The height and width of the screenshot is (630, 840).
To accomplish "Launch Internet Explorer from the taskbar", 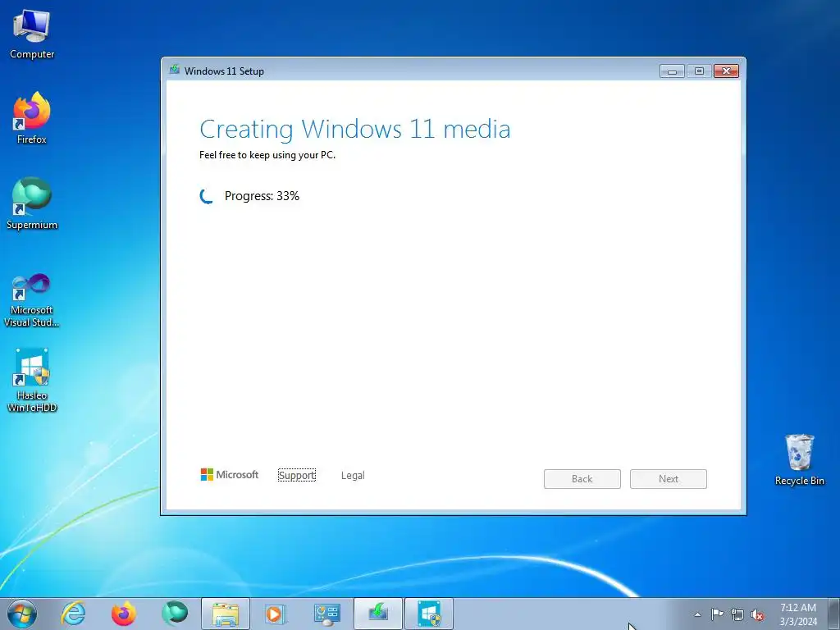I will coord(73,614).
